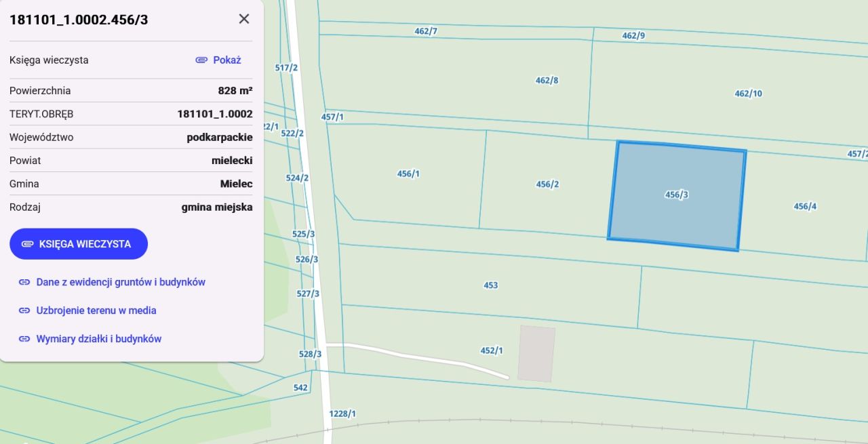
Task: Select parcel label 462/7
Action: click(426, 31)
